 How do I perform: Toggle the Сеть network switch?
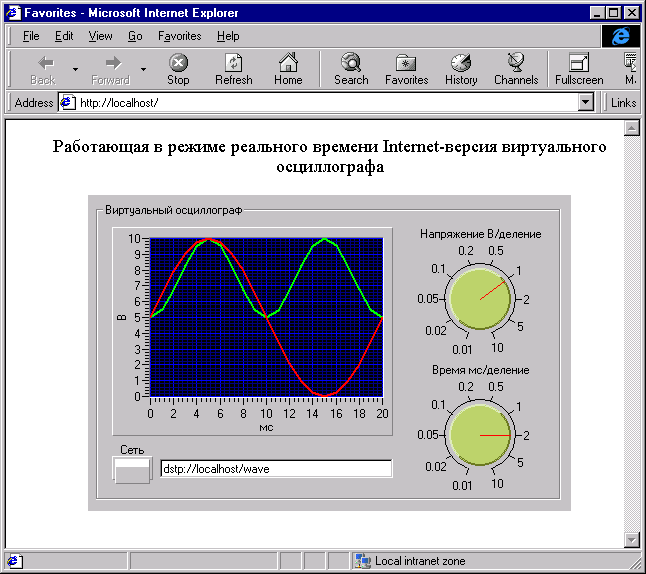[132, 470]
